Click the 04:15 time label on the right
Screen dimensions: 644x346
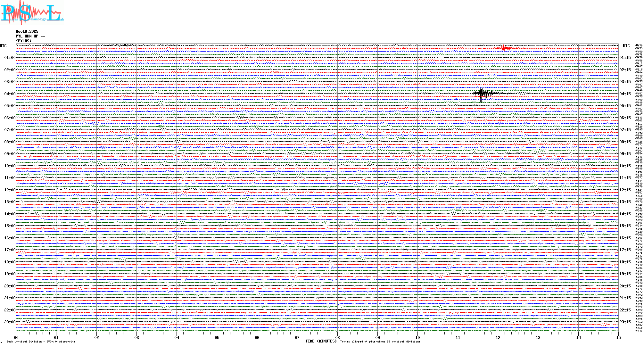tap(625, 94)
